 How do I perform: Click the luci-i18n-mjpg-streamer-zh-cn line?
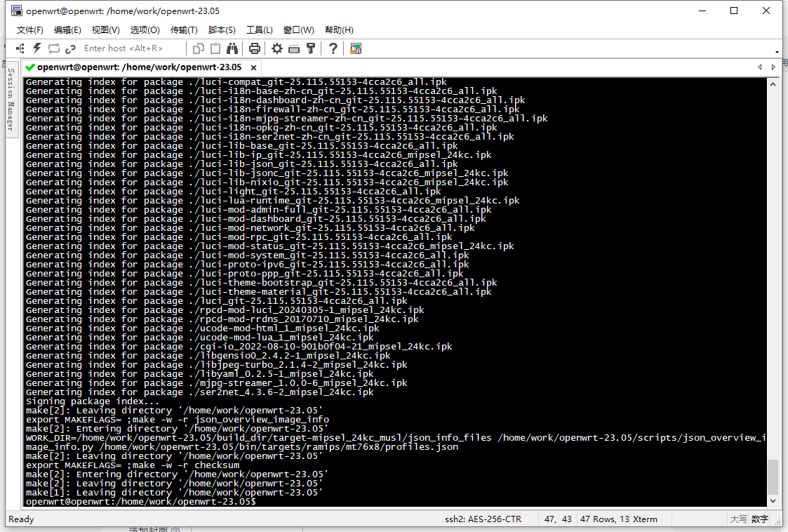click(286, 118)
